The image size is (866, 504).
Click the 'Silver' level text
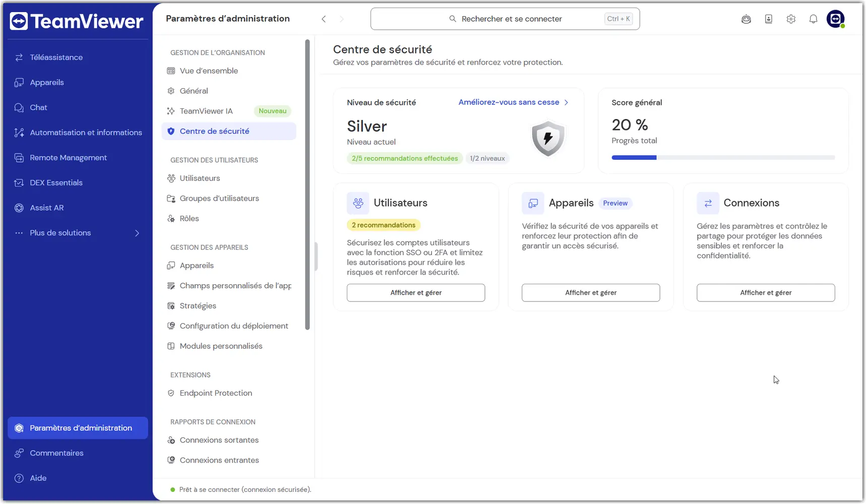(x=367, y=127)
